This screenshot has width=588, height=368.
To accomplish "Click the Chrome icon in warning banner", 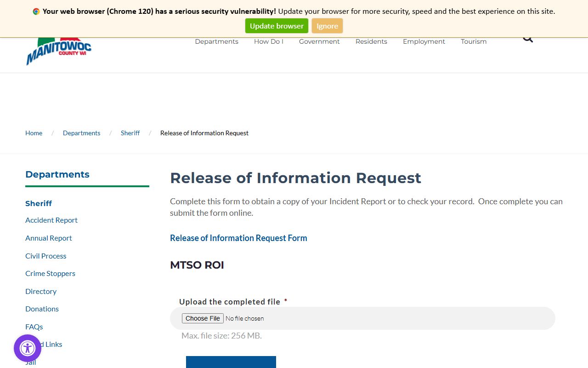I will [36, 11].
